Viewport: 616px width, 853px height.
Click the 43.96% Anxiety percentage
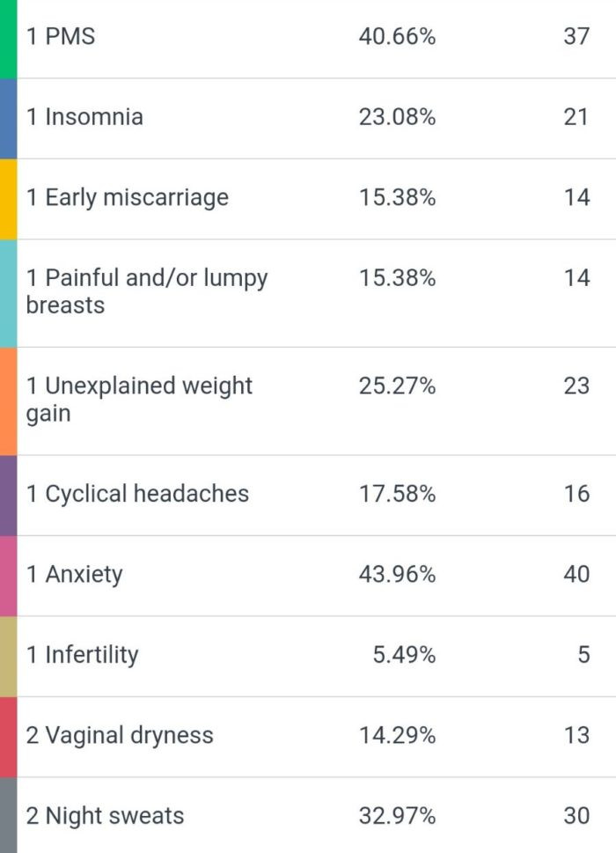397,574
